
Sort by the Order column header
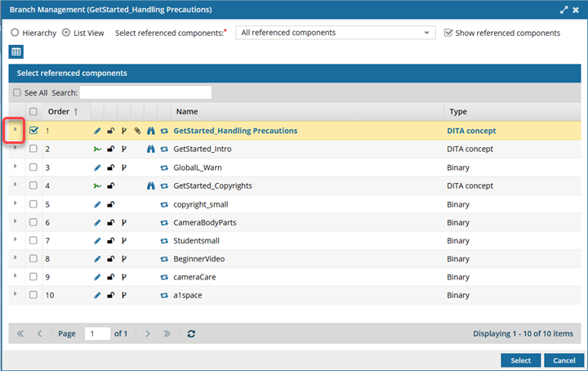[62, 112]
